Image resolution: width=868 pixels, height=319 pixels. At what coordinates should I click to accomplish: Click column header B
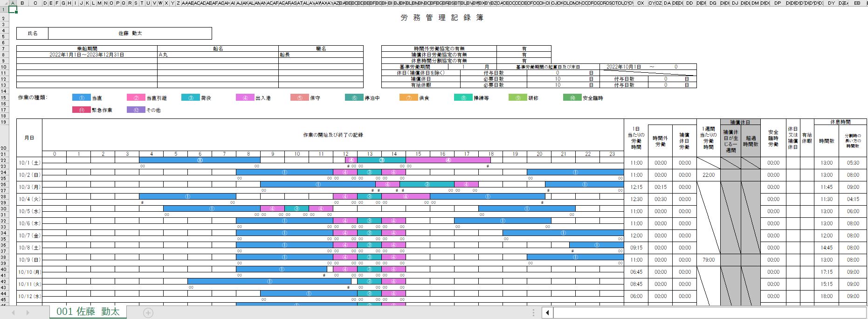point(22,3)
